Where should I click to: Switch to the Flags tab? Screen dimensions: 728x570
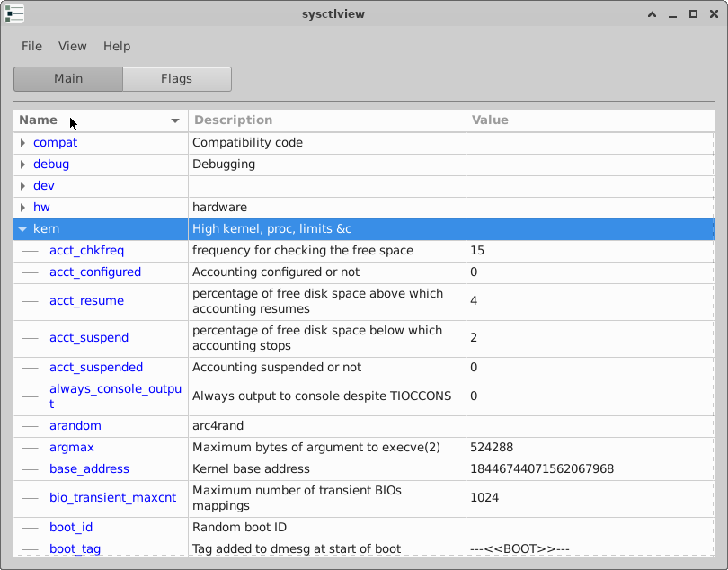tap(176, 79)
